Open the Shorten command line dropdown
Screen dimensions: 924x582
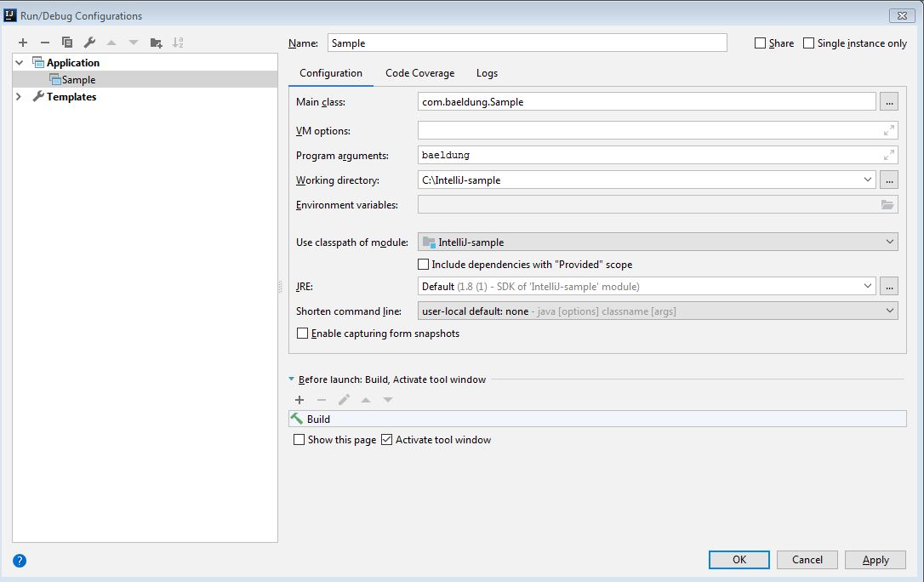pos(658,311)
